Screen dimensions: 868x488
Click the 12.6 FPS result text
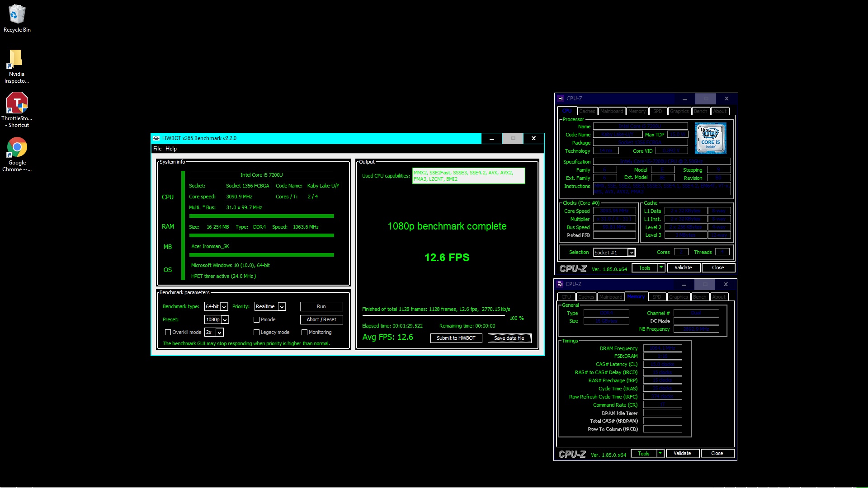(x=447, y=258)
